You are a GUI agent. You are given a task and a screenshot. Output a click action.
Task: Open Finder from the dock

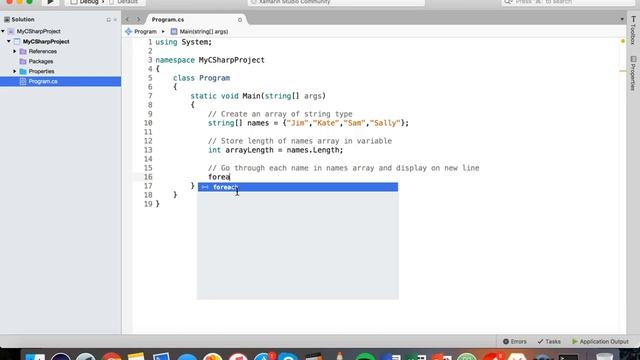point(35,357)
